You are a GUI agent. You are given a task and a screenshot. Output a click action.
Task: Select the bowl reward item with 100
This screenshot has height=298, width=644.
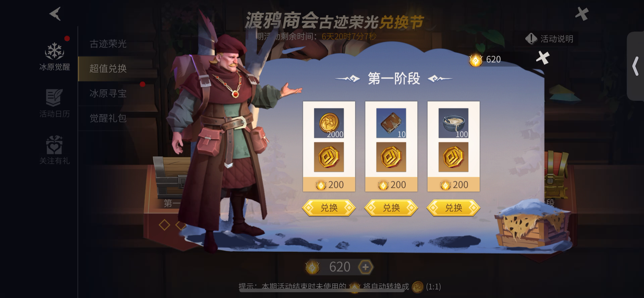tap(453, 123)
